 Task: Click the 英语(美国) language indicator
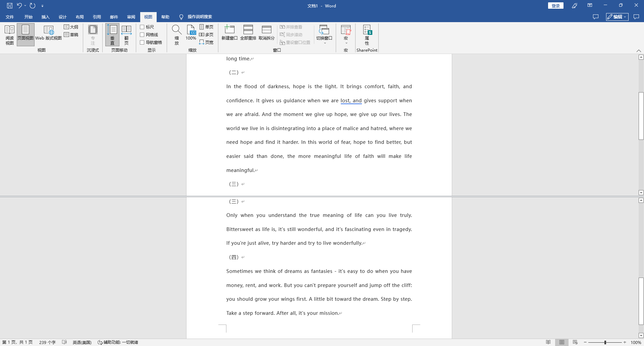tap(82, 342)
